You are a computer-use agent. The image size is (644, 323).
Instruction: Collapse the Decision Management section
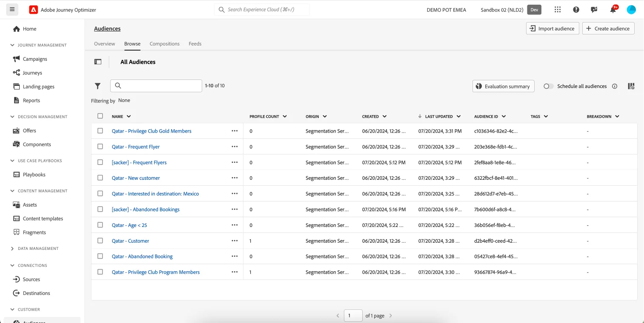12,117
